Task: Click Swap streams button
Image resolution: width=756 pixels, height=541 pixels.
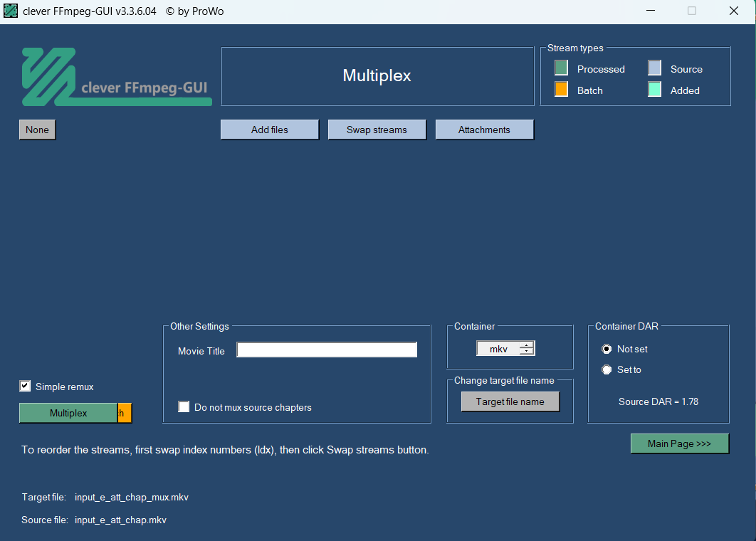Action: (377, 130)
